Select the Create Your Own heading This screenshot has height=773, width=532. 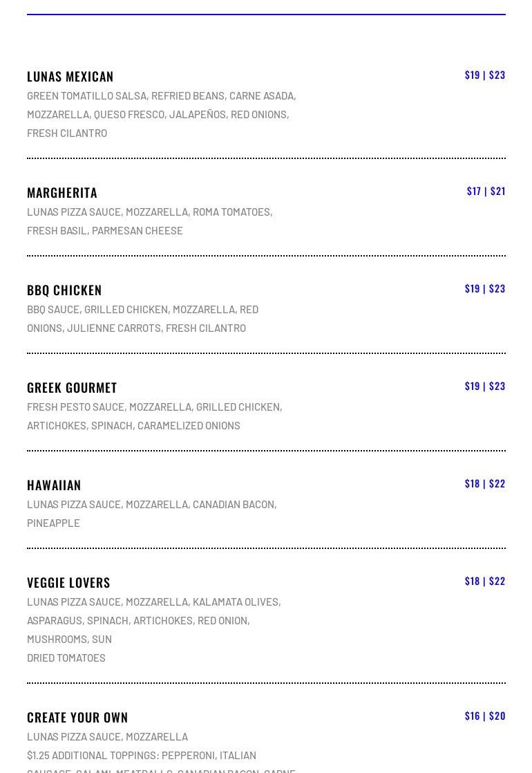pos(77,717)
